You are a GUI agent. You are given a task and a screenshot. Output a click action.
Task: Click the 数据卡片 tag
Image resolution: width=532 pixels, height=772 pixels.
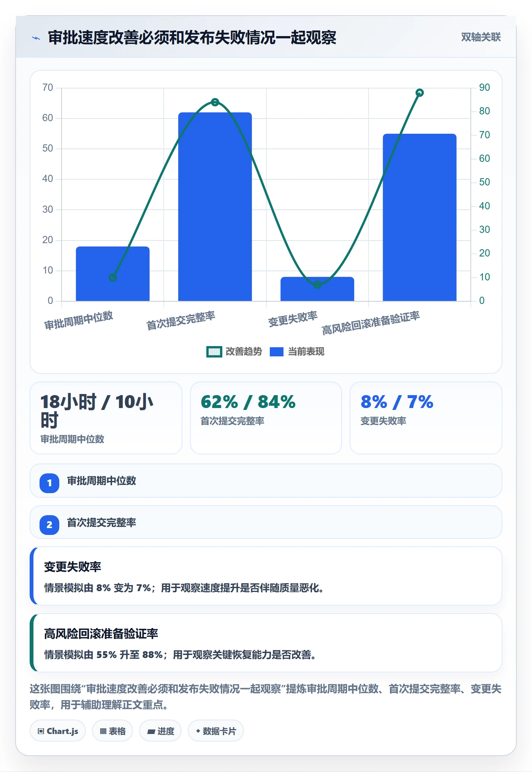point(216,731)
